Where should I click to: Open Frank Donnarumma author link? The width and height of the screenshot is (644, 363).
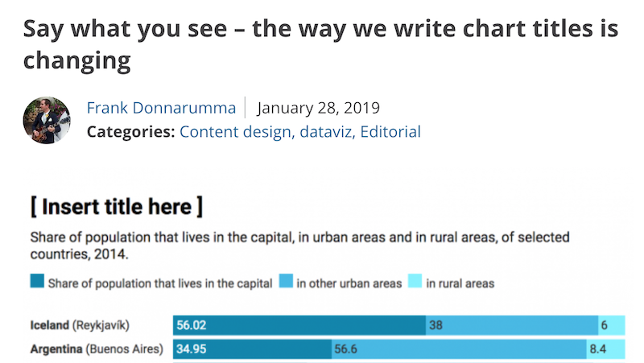[x=161, y=109]
